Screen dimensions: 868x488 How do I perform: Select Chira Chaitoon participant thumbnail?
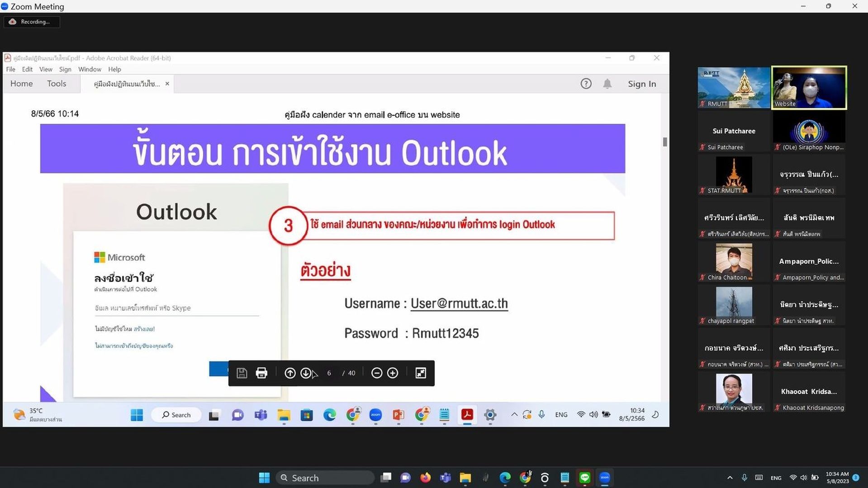[x=734, y=262]
